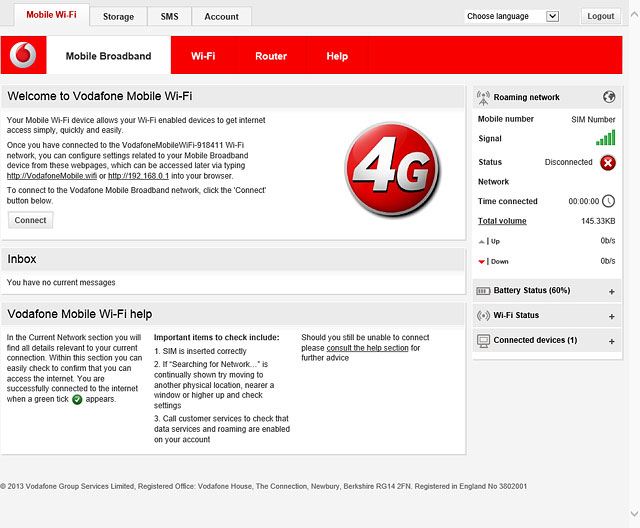640x528 pixels.
Task: Click the Vodafone logo icon
Action: (x=23, y=55)
